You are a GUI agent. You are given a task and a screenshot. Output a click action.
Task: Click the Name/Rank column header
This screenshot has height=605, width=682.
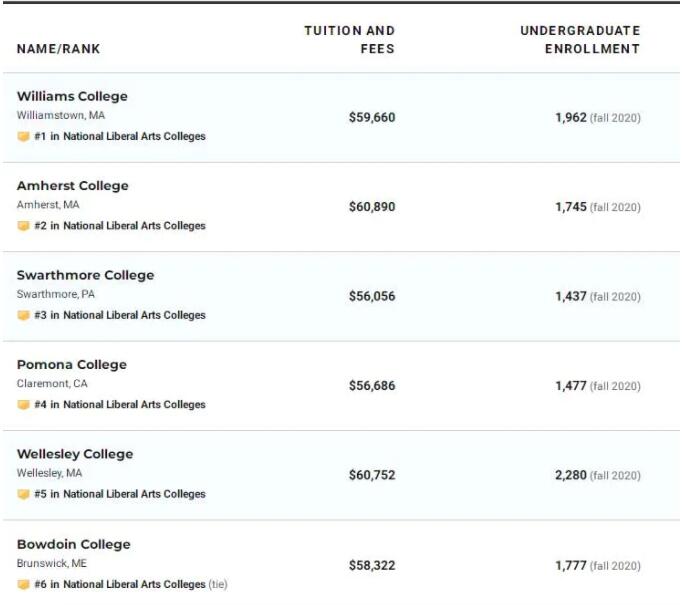point(58,48)
